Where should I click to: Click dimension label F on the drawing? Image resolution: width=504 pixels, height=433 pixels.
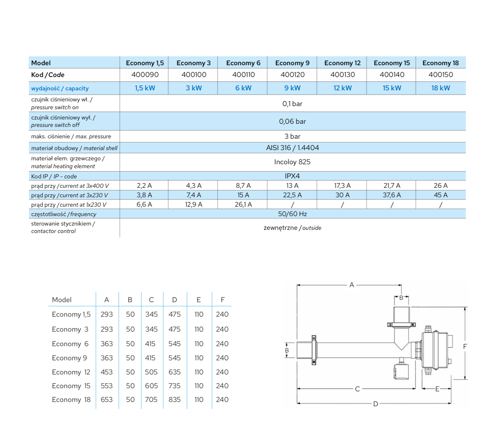click(465, 347)
